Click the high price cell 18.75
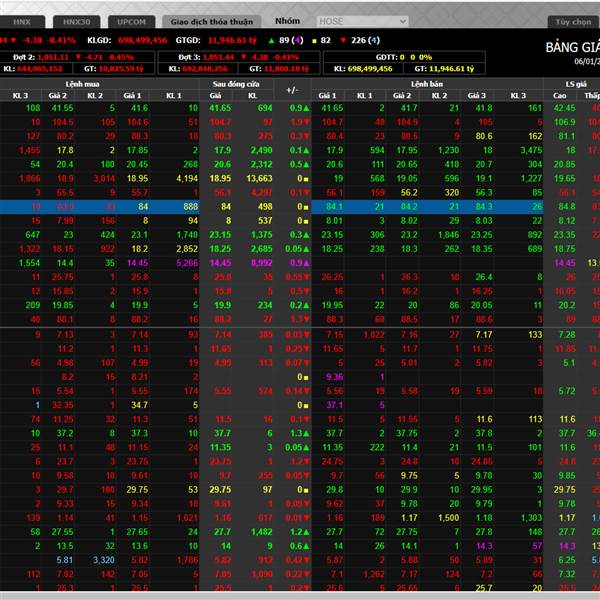600x600 pixels. [564, 249]
